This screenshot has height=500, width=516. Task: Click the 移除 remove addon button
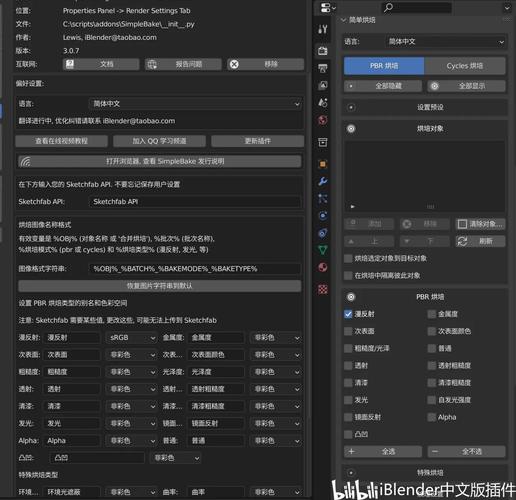(265, 64)
